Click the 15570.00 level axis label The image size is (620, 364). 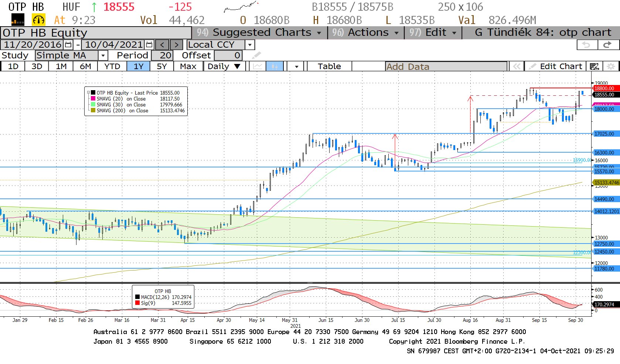click(606, 171)
